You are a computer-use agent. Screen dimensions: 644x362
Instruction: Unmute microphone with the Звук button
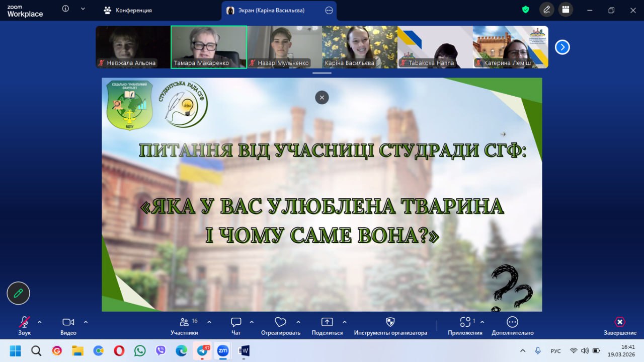(24, 322)
